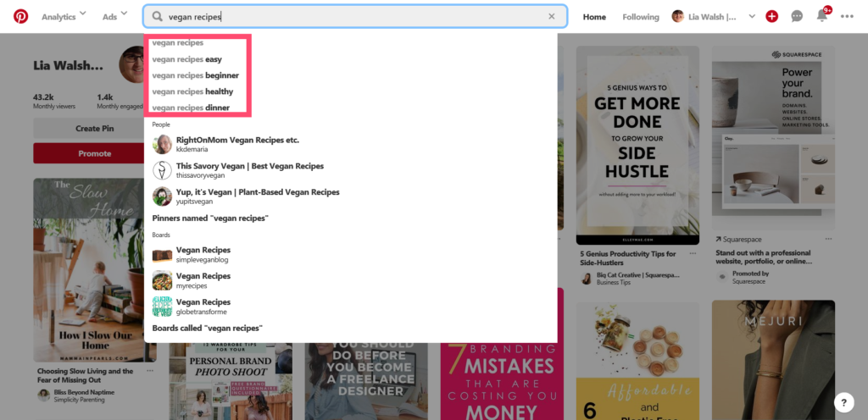Click the 5 Genius Productivity Tips title
This screenshot has height=420, width=868.
[628, 258]
